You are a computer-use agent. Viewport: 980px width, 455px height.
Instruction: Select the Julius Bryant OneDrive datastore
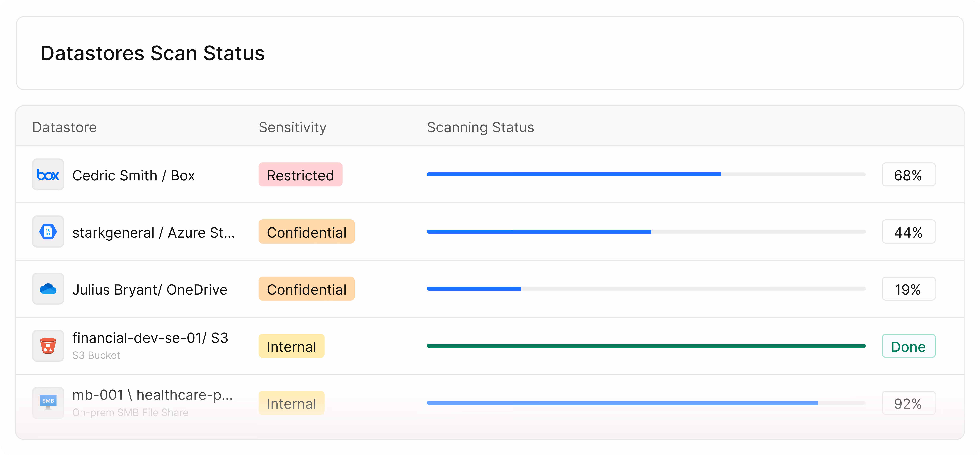[x=150, y=289]
